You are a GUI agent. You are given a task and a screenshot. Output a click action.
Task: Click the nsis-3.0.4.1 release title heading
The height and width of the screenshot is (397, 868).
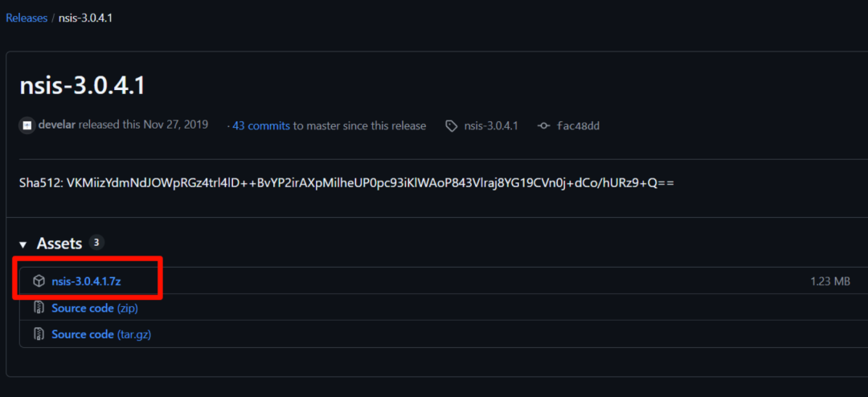pos(82,85)
